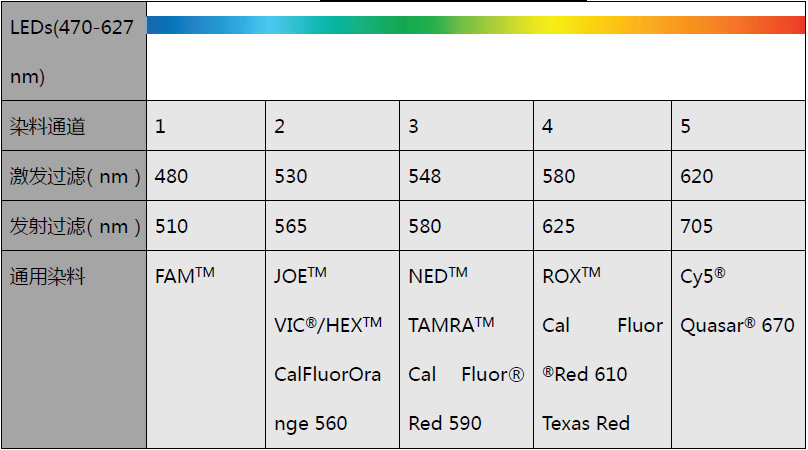Click the 548 excitation filter value
The height and width of the screenshot is (450, 808).
[x=425, y=176]
